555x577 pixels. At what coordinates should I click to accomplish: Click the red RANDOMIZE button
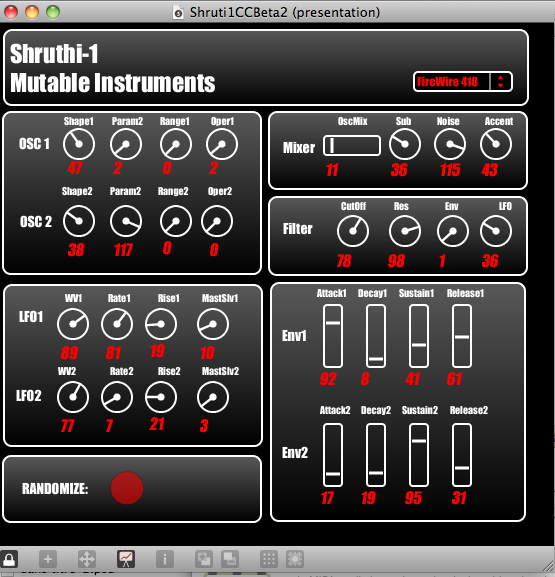127,488
